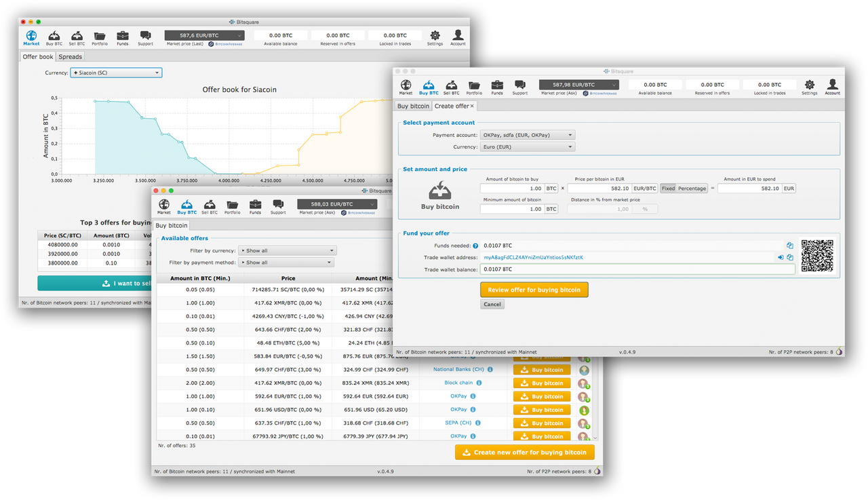Image resolution: width=868 pixels, height=500 pixels.
Task: Open Payment account dropdown
Action: 528,135
